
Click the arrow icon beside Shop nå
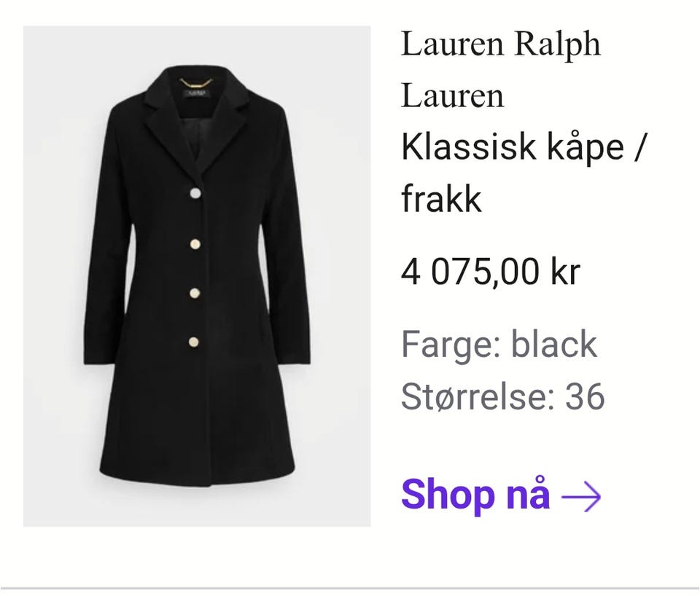click(581, 495)
